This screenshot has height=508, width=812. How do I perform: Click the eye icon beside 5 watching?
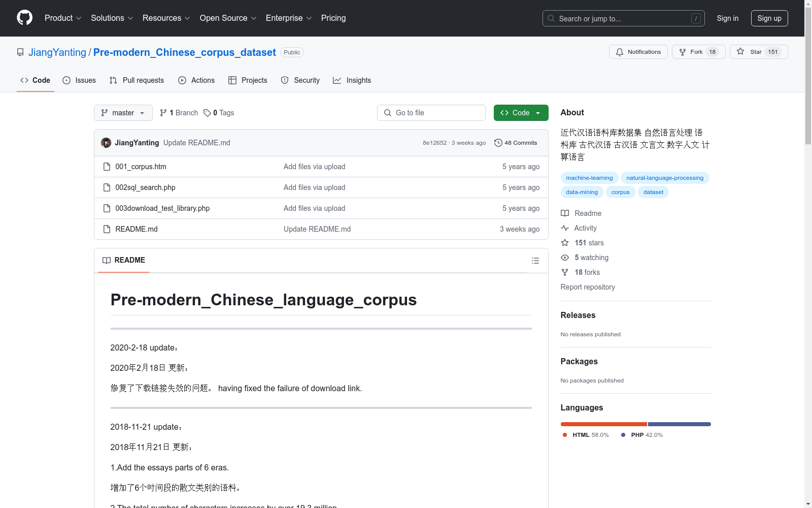[565, 258]
